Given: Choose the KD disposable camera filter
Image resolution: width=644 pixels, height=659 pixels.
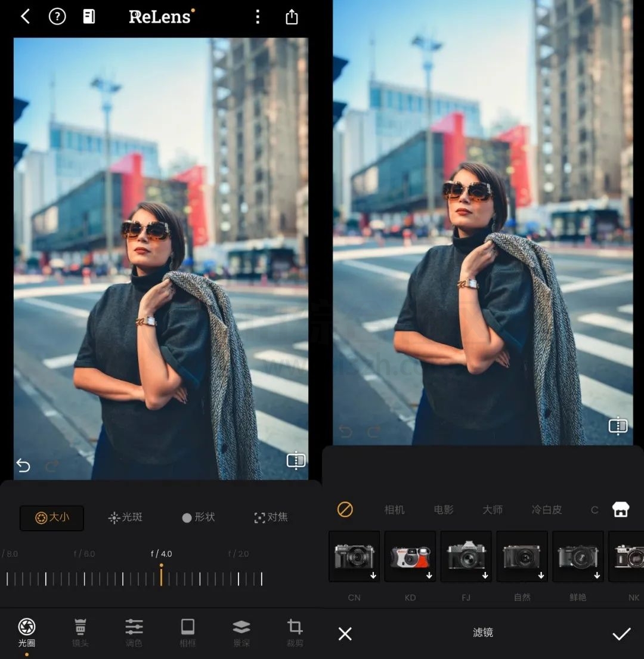Looking at the screenshot, I should (x=410, y=556).
